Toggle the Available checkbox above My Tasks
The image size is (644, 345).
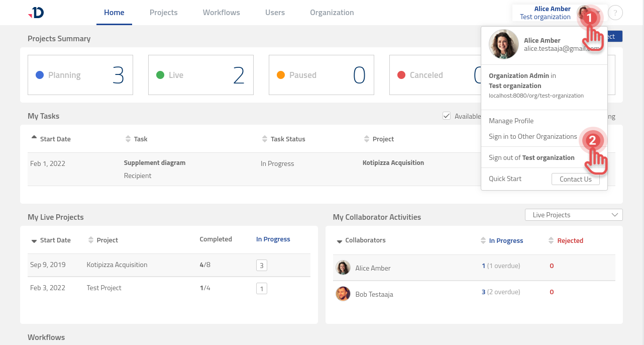point(447,116)
